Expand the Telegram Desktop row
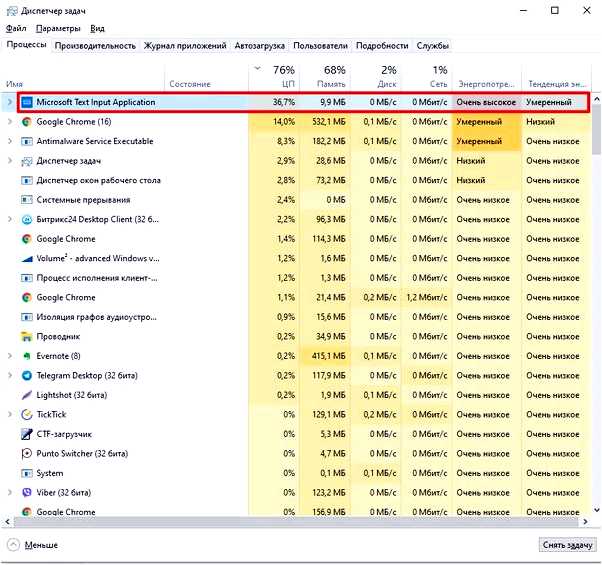This screenshot has height=565, width=602. [x=10, y=376]
